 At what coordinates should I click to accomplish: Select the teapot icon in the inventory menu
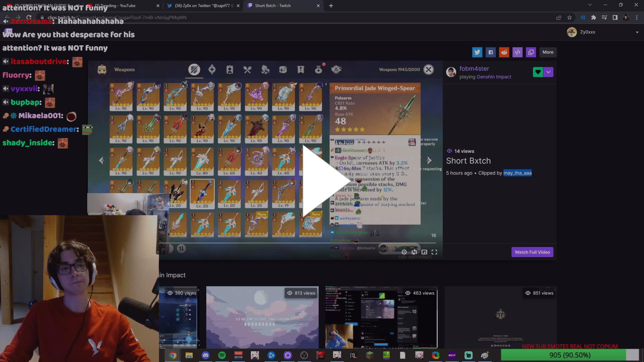337,69
